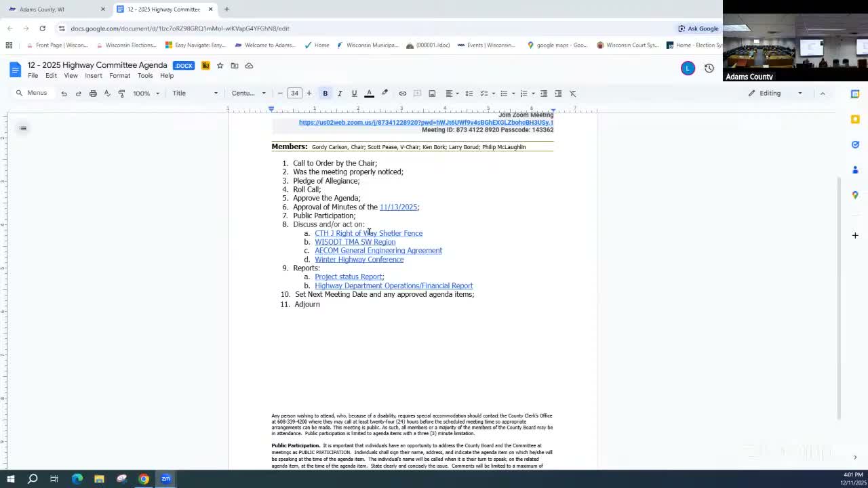Open the AECOM General Engineering Agreement link

click(378, 251)
